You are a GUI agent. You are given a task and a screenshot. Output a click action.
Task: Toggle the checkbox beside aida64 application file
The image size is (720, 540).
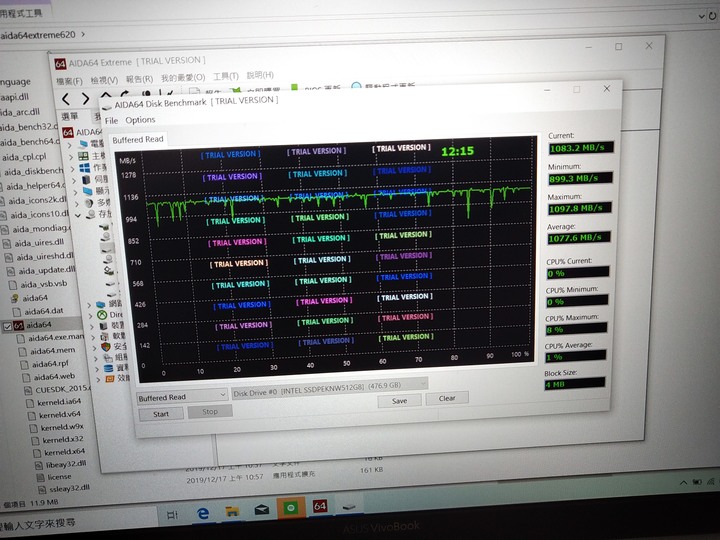click(x=7, y=327)
